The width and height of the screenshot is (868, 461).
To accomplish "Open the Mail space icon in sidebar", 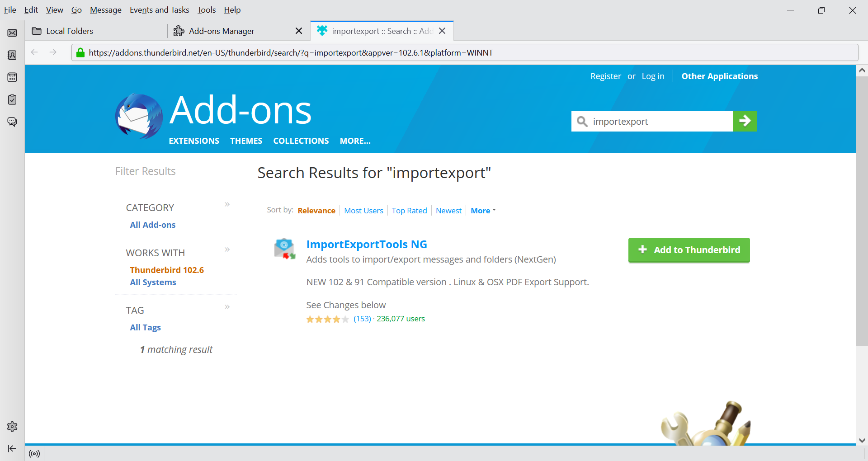I will tap(12, 33).
